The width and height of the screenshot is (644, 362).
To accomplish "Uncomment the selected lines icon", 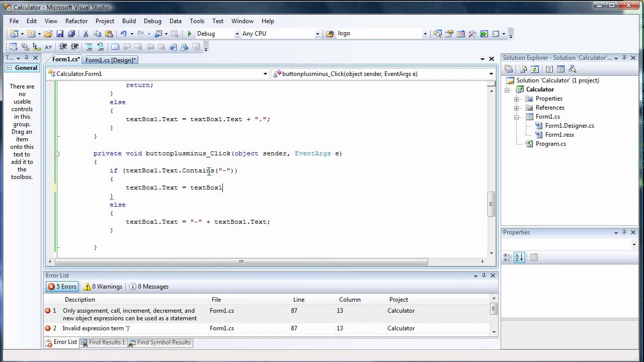I will (x=101, y=47).
